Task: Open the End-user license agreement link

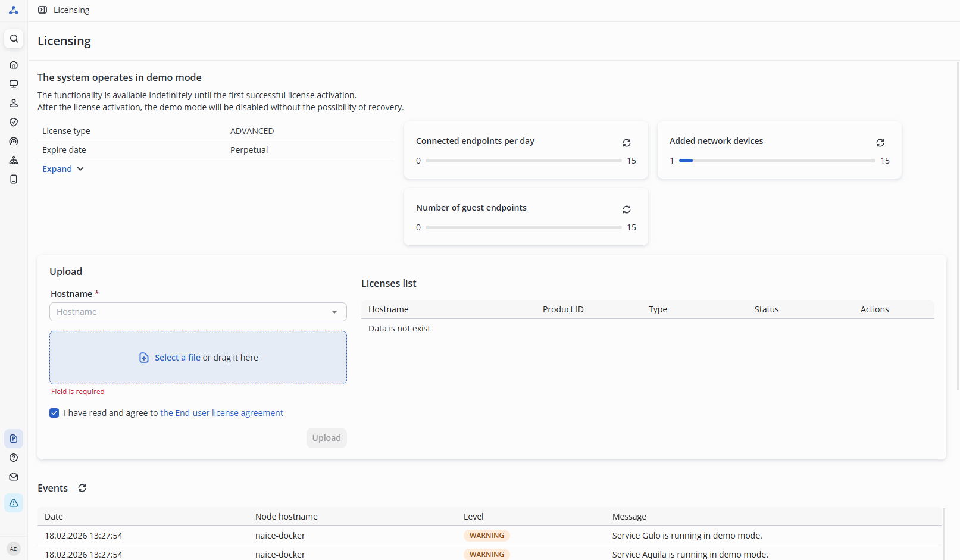Action: click(221, 413)
